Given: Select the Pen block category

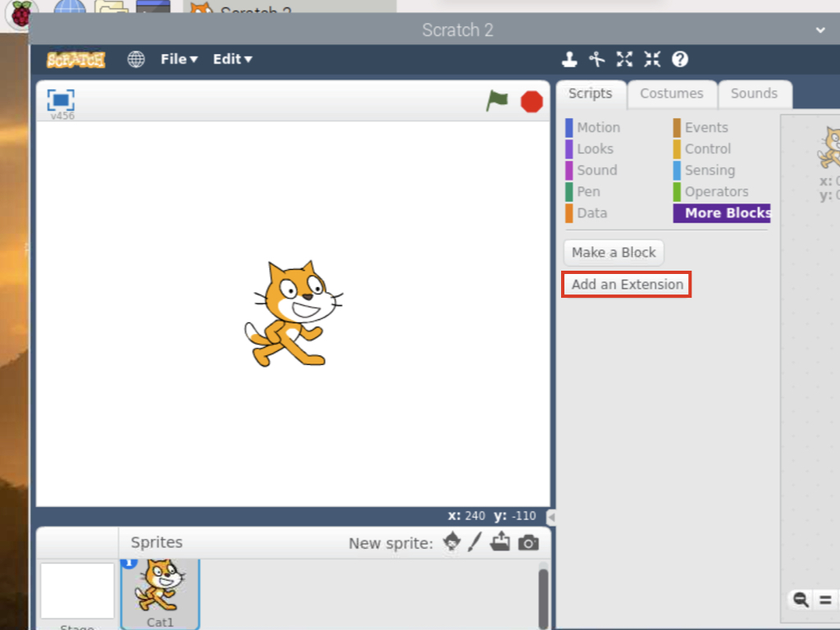Looking at the screenshot, I should pos(583,192).
